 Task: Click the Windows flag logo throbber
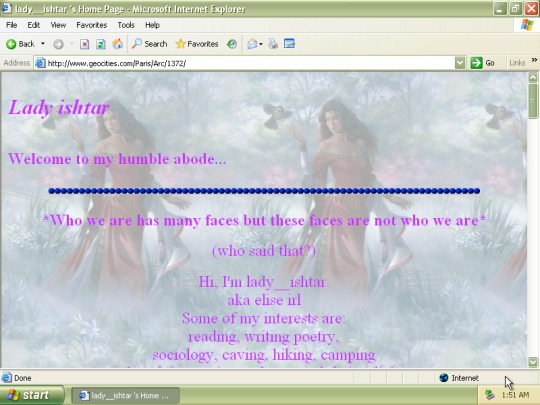coord(527,25)
